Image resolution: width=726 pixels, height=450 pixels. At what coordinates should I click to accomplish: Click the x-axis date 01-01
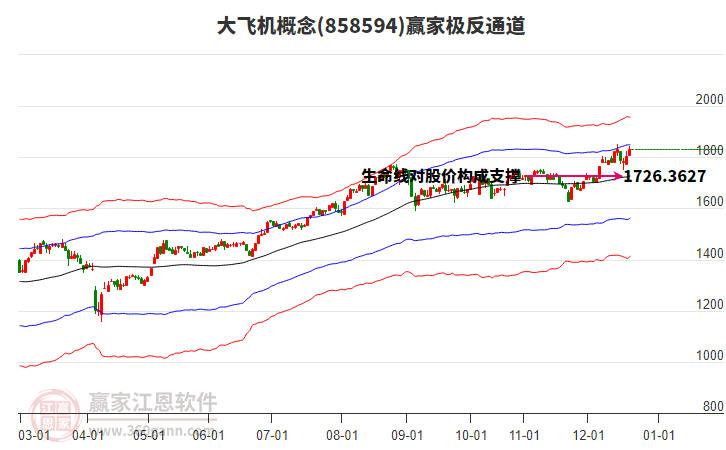point(659,436)
